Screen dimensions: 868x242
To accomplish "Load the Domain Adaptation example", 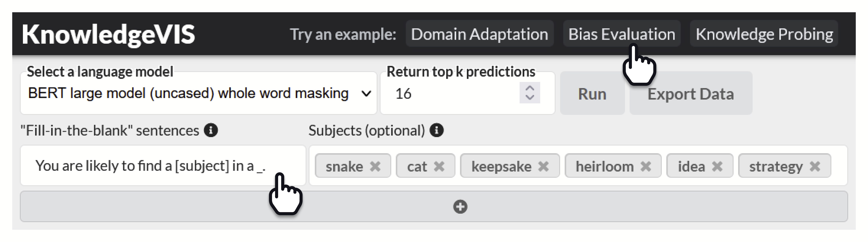I will pyautogui.click(x=479, y=34).
